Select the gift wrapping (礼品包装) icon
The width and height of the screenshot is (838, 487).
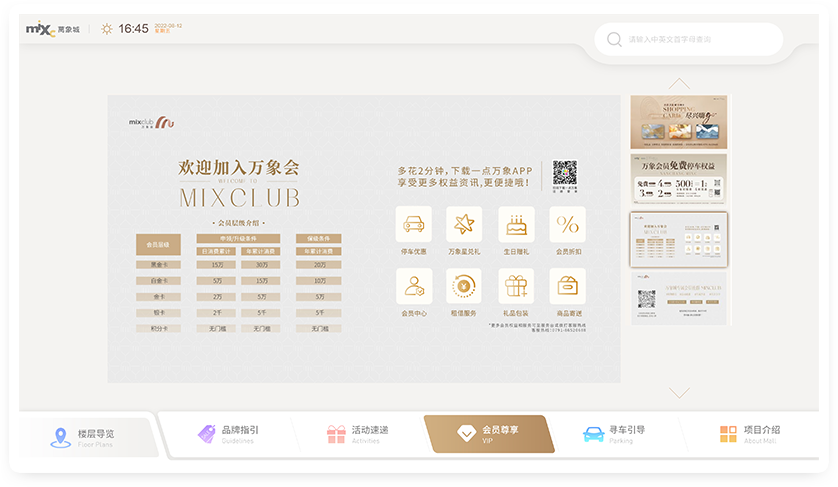516,286
